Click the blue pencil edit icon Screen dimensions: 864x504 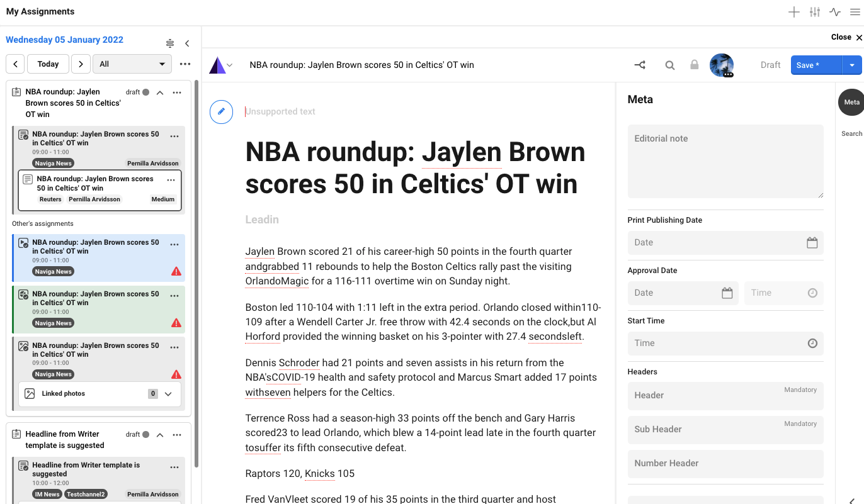pyautogui.click(x=221, y=111)
